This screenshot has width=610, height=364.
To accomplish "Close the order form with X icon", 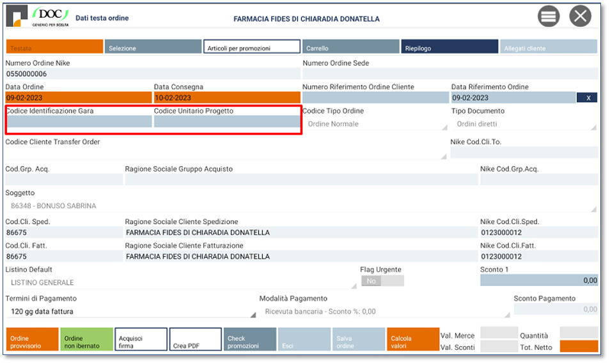I will pos(580,17).
